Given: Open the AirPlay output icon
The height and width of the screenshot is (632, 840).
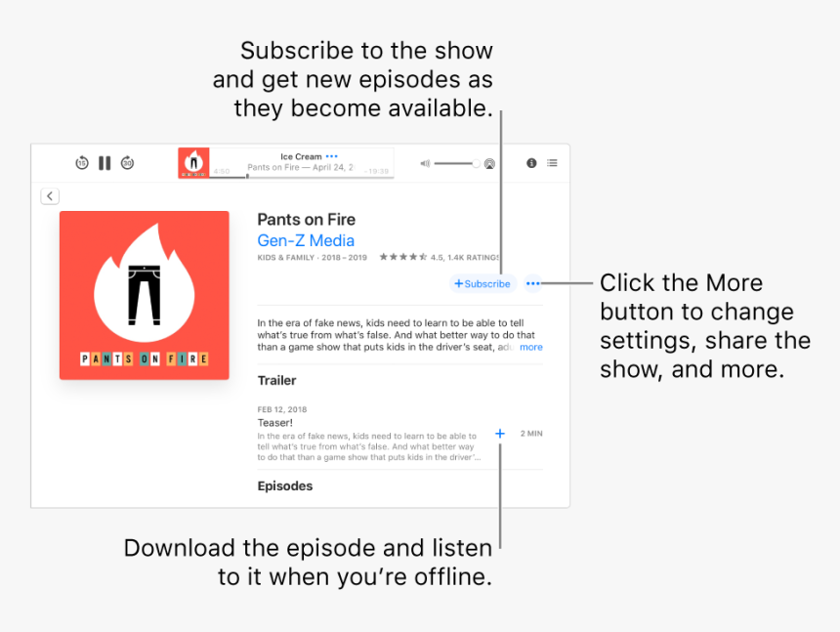Looking at the screenshot, I should [489, 164].
